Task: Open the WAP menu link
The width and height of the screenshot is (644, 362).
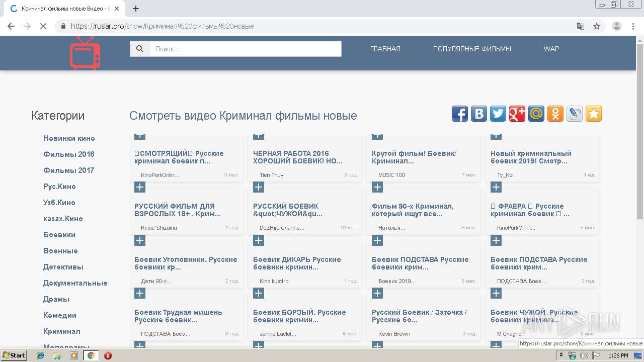Action: 551,49
